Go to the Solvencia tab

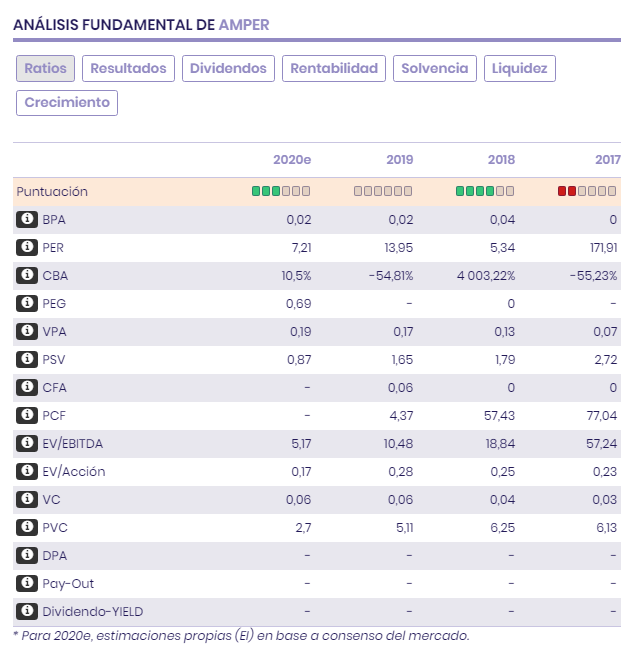pyautogui.click(x=434, y=68)
